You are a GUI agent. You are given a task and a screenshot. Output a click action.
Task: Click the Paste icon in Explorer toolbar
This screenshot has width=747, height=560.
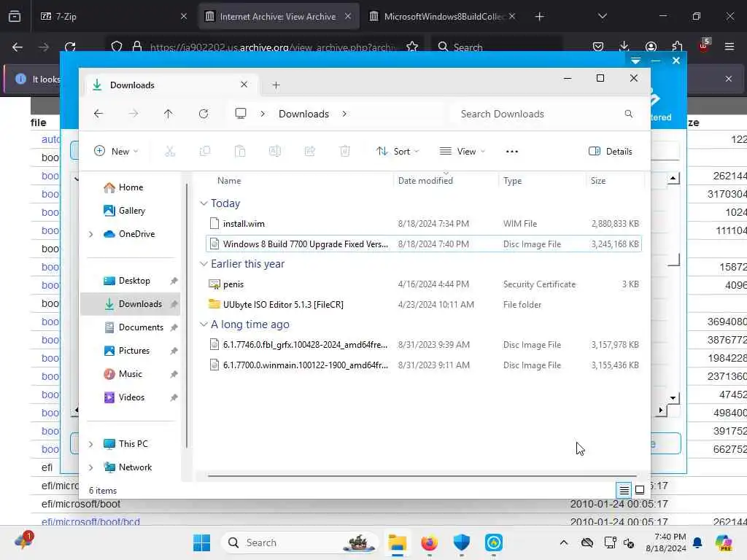tap(240, 152)
